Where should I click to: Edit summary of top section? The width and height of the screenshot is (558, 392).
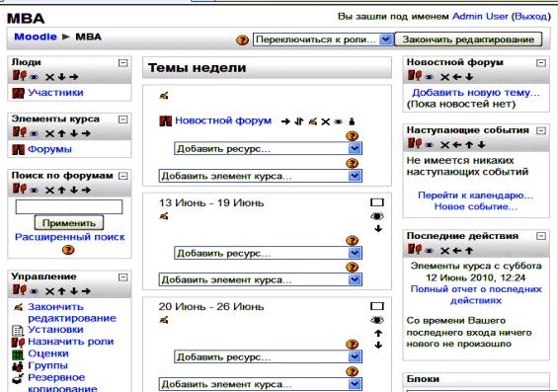pos(164,96)
